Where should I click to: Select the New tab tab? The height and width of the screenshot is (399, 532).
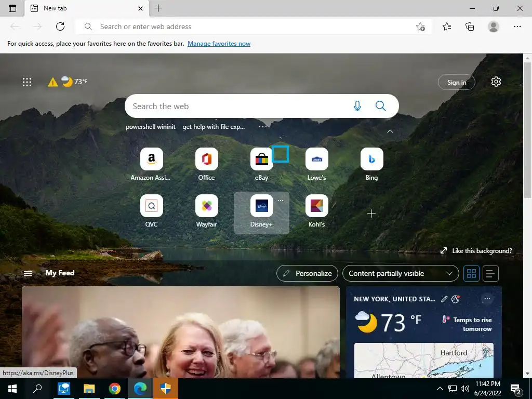(x=87, y=8)
